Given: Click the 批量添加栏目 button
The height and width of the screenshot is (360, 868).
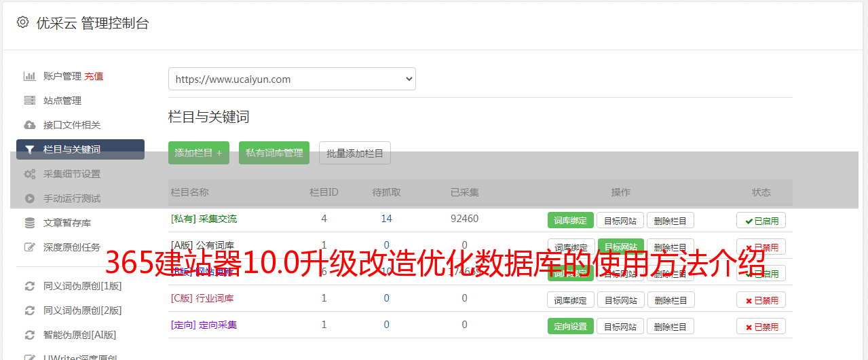Looking at the screenshot, I should pos(355,153).
